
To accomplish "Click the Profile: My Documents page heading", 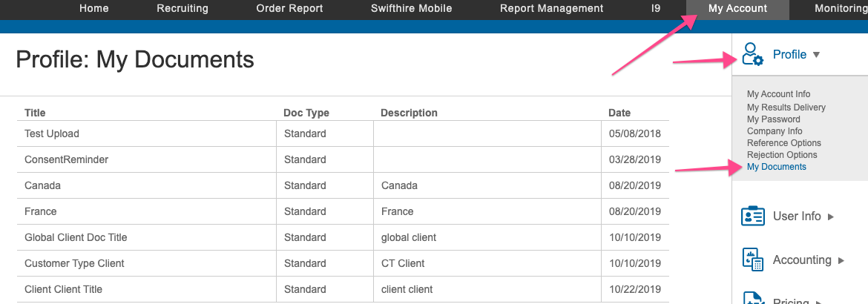I will 135,60.
